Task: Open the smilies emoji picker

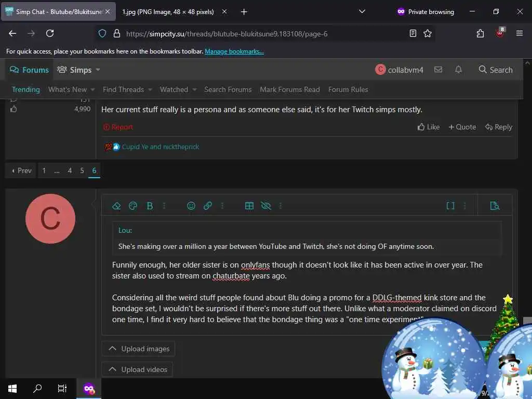Action: coord(191,206)
